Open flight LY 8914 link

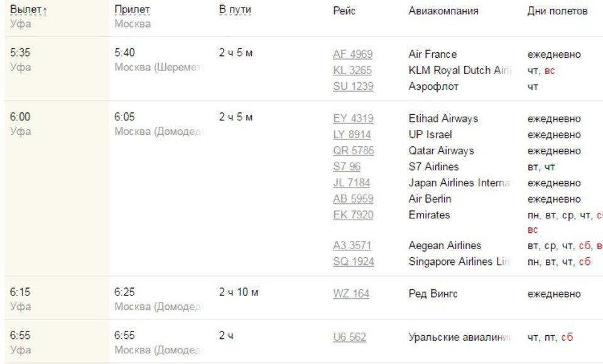tap(352, 134)
